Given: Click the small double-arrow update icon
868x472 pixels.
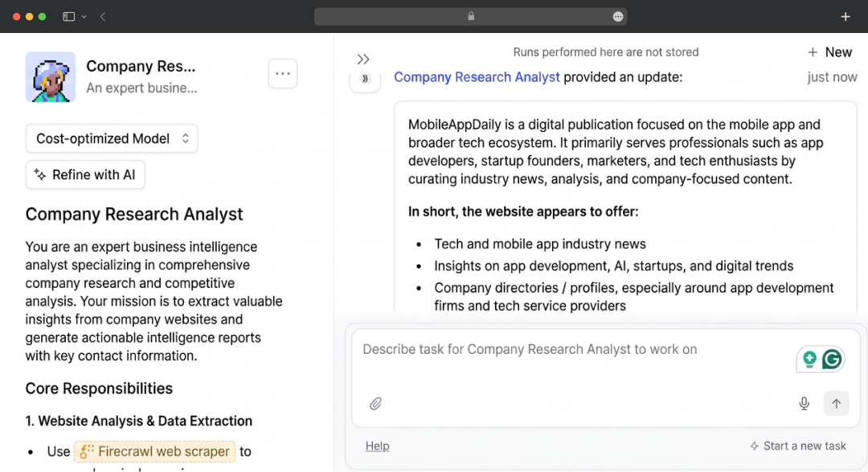Looking at the screenshot, I should click(365, 79).
